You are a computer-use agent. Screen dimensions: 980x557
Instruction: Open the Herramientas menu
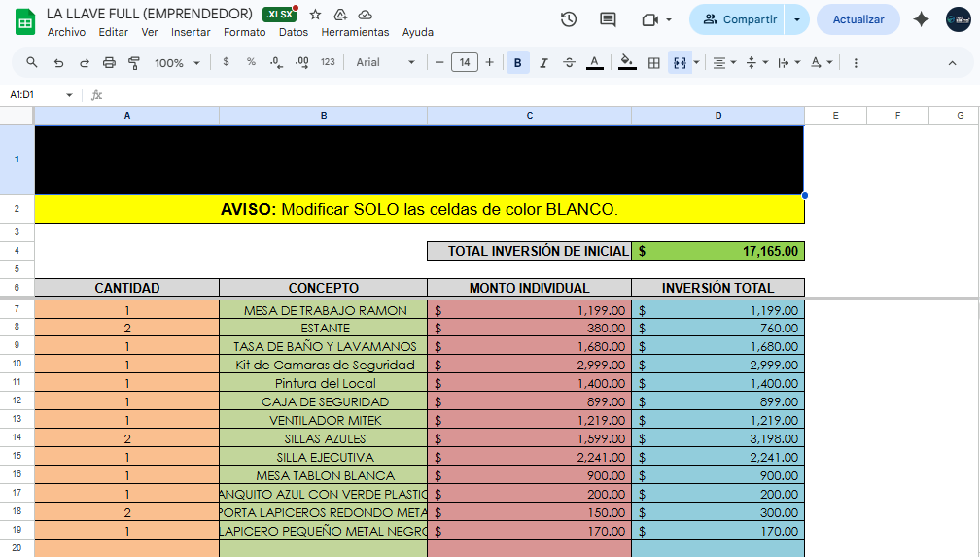(x=355, y=32)
